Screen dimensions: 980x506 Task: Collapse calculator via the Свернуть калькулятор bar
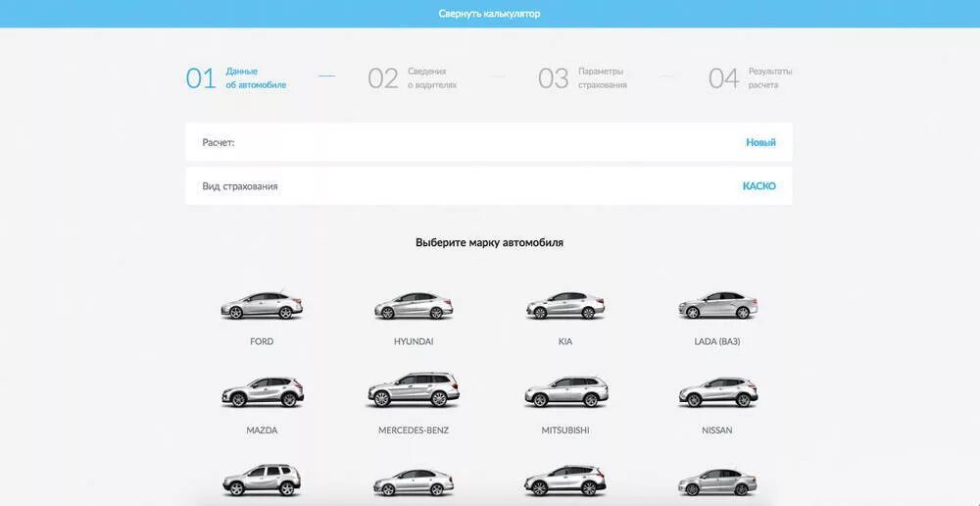point(489,14)
